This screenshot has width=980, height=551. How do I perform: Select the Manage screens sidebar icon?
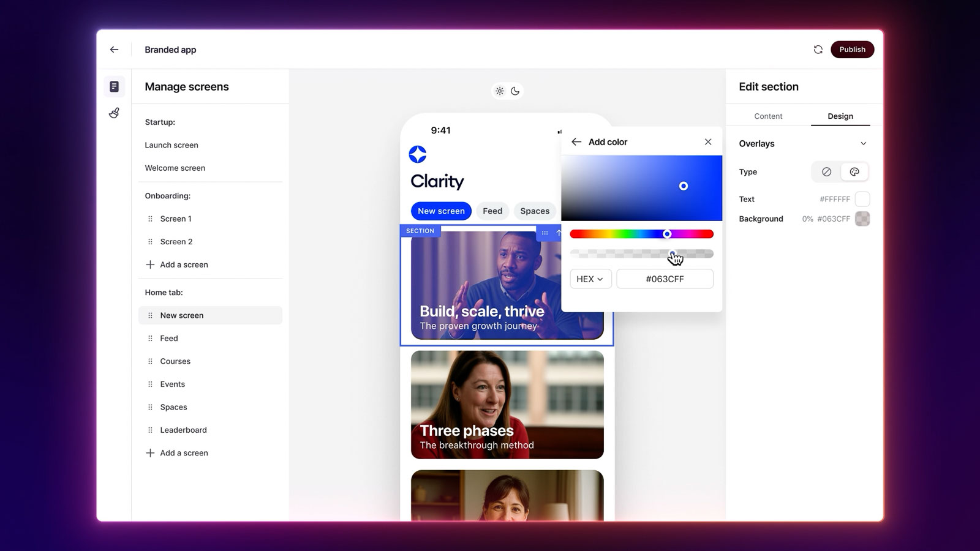click(114, 86)
